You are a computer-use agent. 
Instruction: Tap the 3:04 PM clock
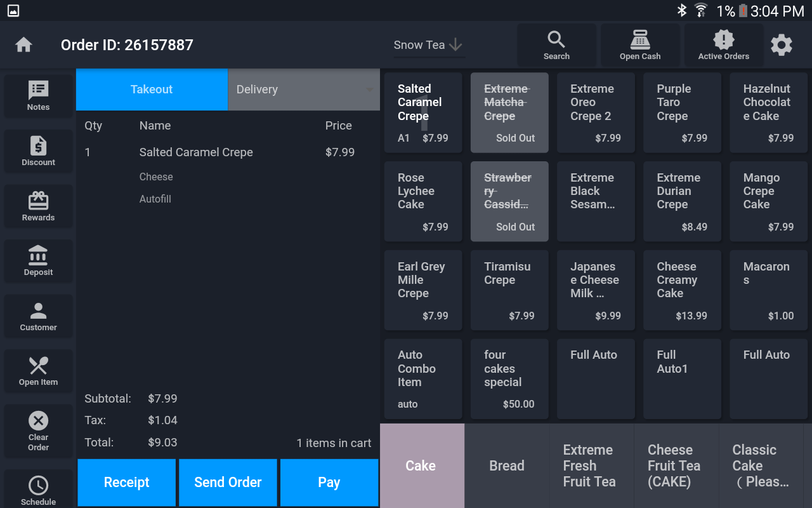click(777, 11)
